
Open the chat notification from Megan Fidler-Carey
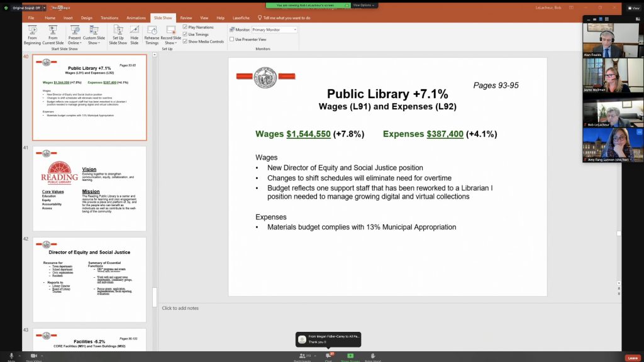[328, 339]
